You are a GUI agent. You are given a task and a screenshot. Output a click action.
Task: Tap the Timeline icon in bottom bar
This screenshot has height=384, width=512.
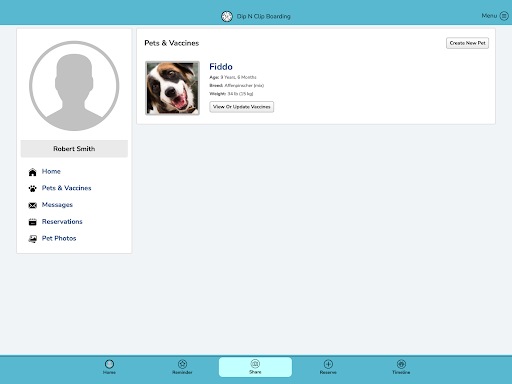[401, 364]
